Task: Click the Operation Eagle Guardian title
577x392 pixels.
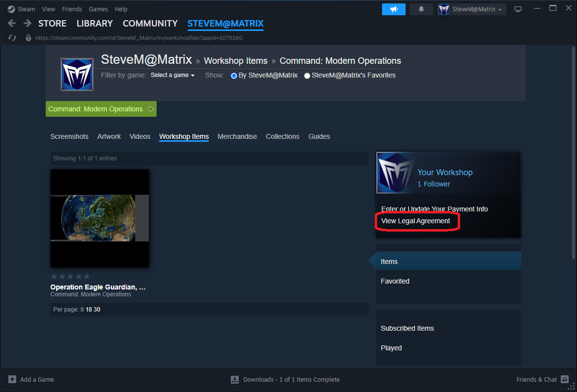Action: (98, 287)
